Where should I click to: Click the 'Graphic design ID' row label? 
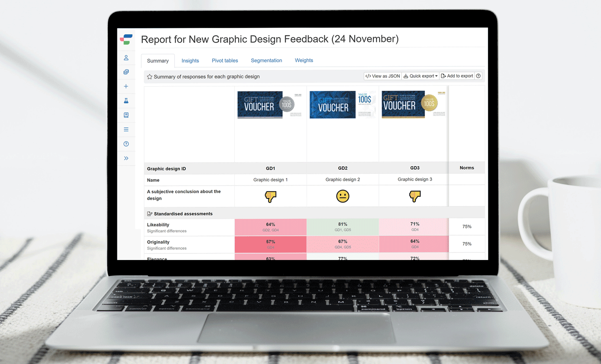pos(166,169)
